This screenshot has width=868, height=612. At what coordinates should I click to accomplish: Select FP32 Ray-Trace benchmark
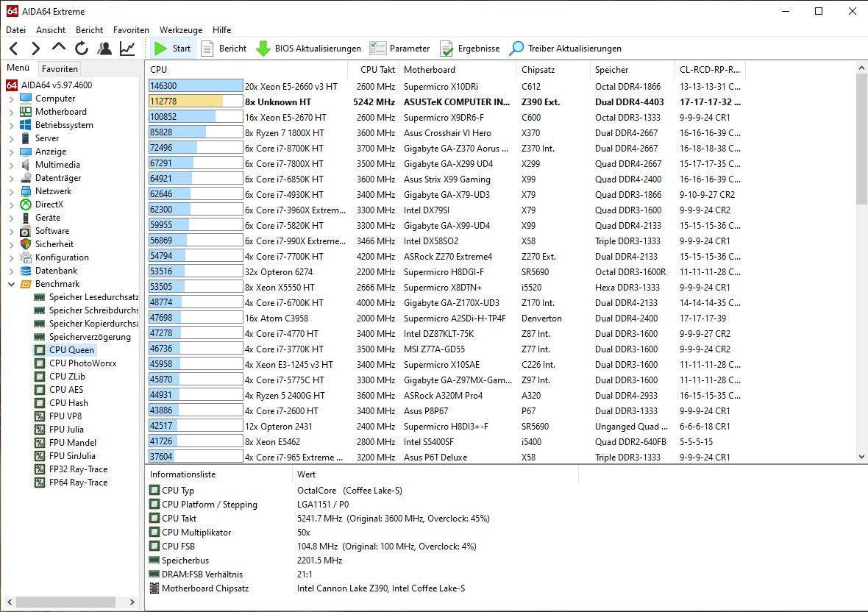(71, 469)
